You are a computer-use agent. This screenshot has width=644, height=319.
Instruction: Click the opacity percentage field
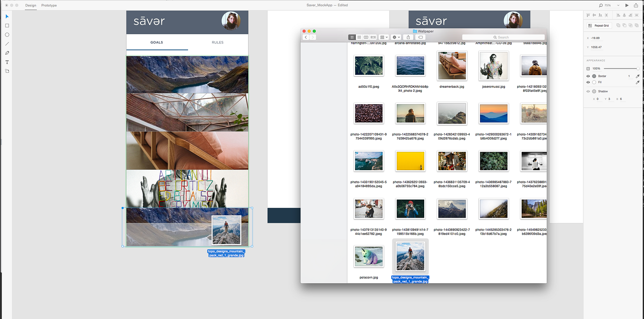pos(597,68)
